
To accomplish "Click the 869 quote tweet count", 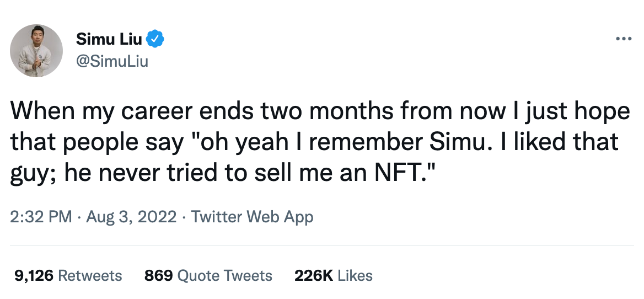I will coord(158,275).
